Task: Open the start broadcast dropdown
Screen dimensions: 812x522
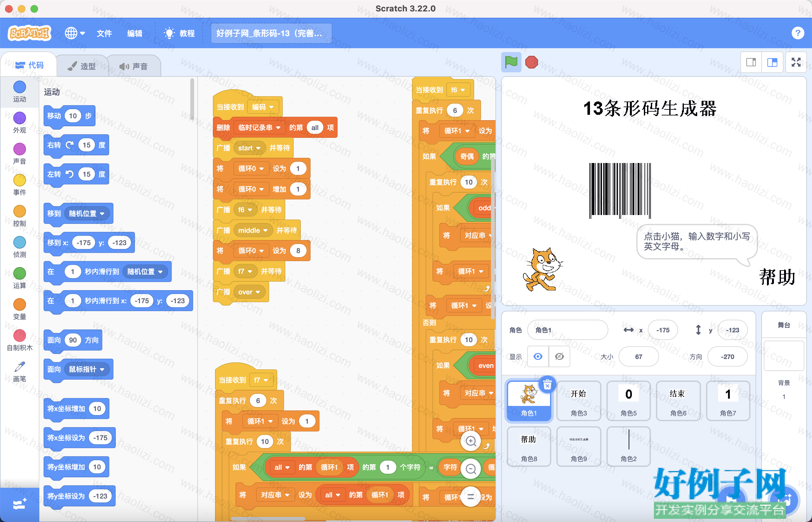Action: click(249, 148)
